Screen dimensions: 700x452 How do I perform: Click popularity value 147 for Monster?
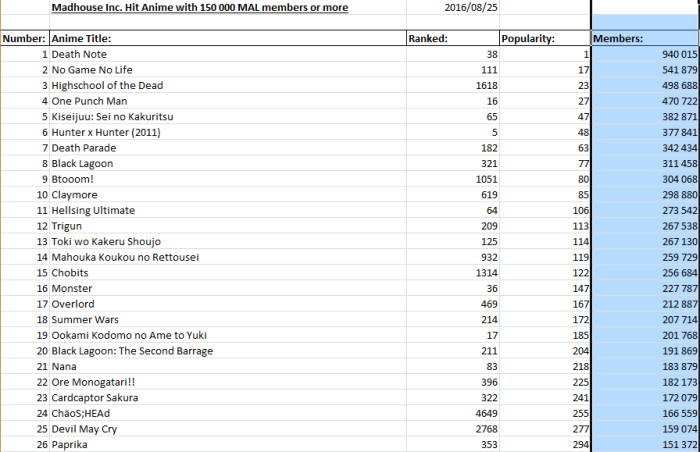[545, 289]
